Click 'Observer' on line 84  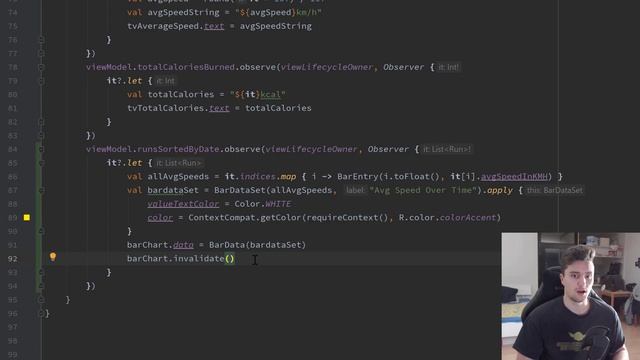click(388, 149)
